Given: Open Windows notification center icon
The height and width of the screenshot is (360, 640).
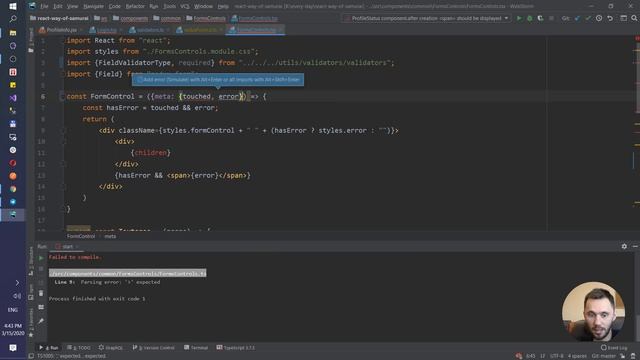Looking at the screenshot, I should point(13,348).
